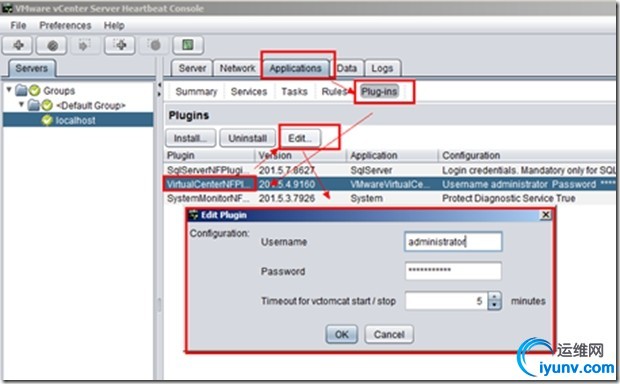Open the Rules sub-tab
Image resolution: width=620 pixels, height=384 pixels.
coord(335,92)
